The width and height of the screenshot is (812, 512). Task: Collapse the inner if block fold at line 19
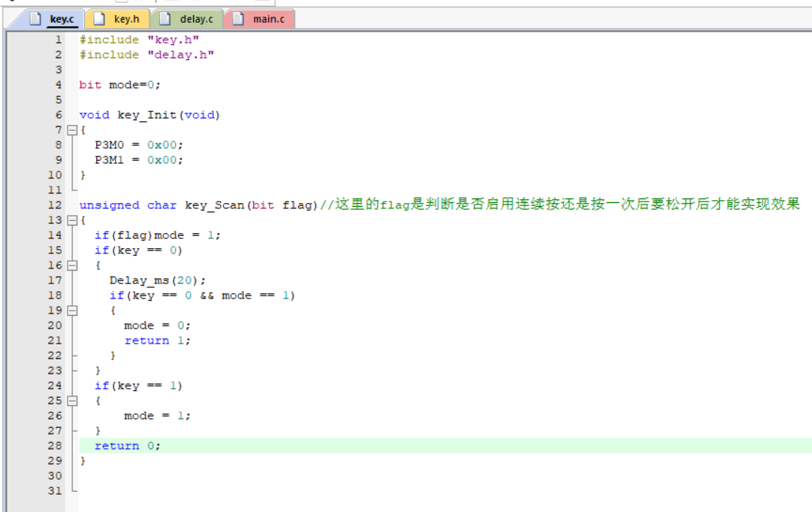(72, 311)
